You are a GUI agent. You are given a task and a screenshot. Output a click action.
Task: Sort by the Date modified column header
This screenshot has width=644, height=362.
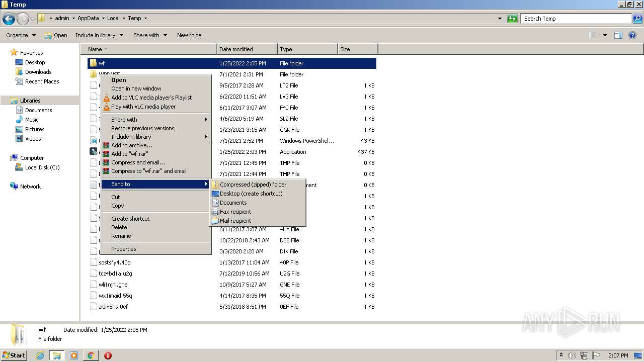[247, 49]
